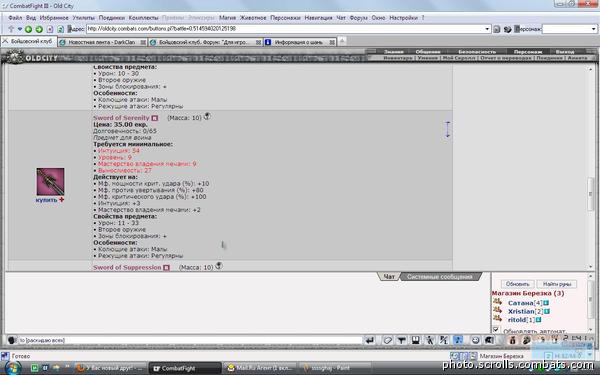Viewport: 600px width, 375px height.
Task: Switch to the Системные сообщения tab
Action: pos(439,277)
